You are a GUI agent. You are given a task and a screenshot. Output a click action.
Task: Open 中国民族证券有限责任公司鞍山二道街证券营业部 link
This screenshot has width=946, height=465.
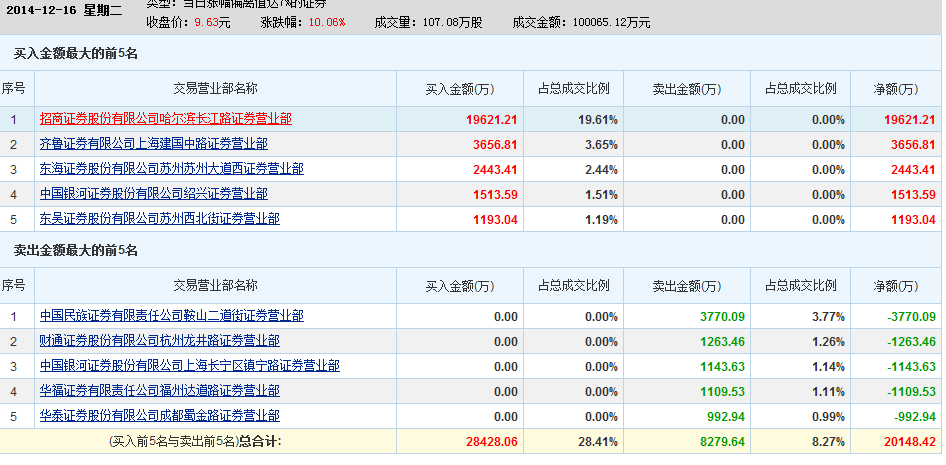pyautogui.click(x=172, y=316)
